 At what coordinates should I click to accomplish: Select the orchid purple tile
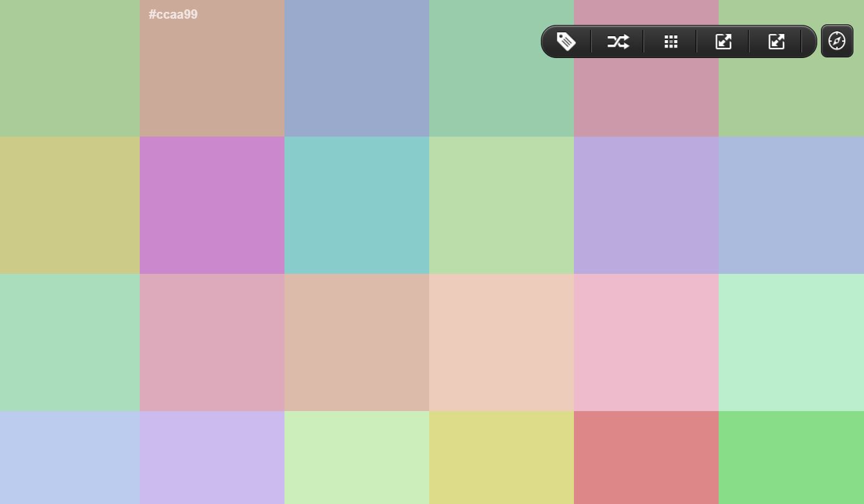coord(212,206)
